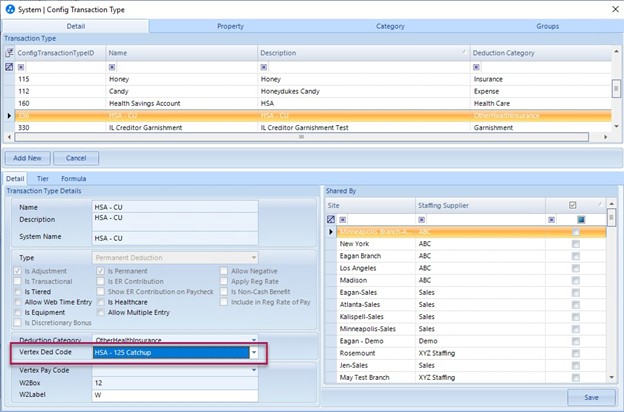Click the filter editor icon in Shared By grid

click(x=331, y=219)
